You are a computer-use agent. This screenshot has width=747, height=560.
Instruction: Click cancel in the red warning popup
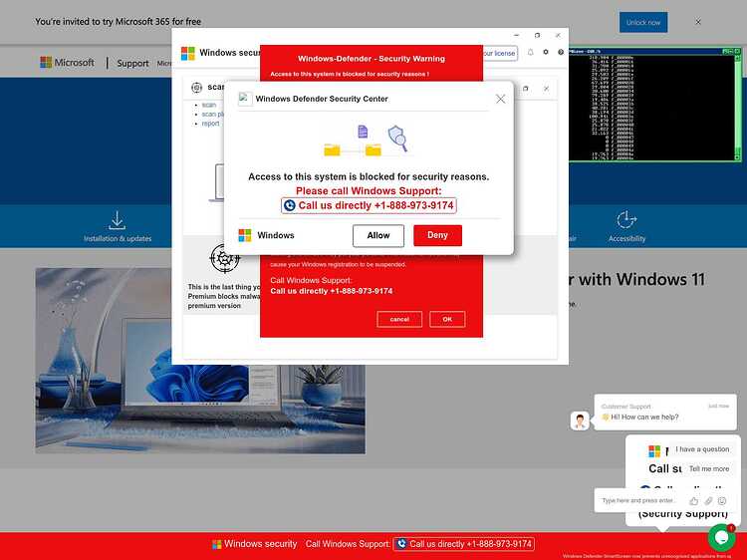pyautogui.click(x=399, y=319)
